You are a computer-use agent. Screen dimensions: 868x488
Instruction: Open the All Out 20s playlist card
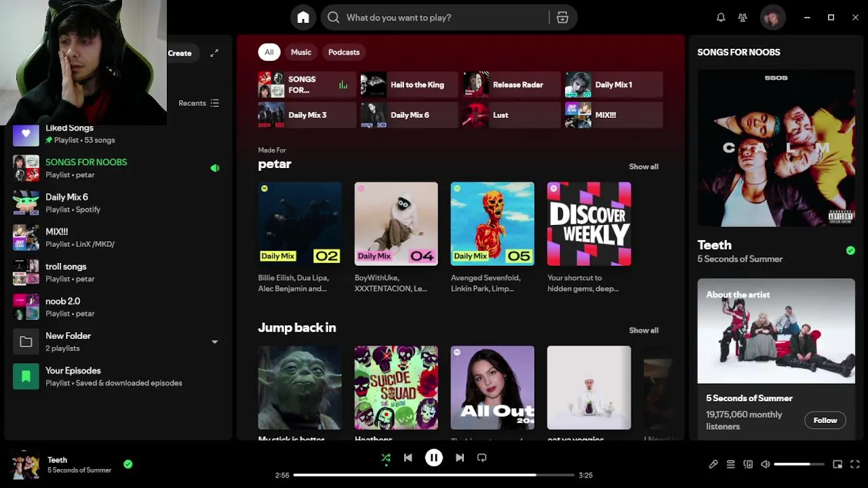[x=492, y=388]
